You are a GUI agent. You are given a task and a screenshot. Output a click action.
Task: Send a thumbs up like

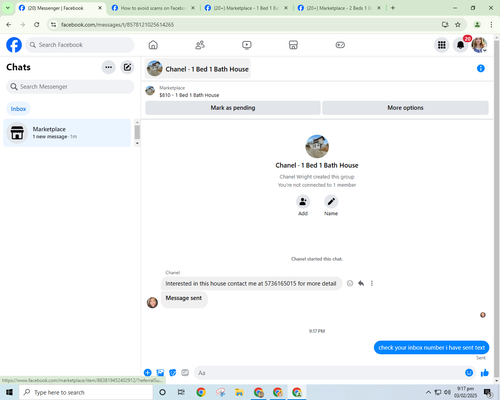click(485, 373)
